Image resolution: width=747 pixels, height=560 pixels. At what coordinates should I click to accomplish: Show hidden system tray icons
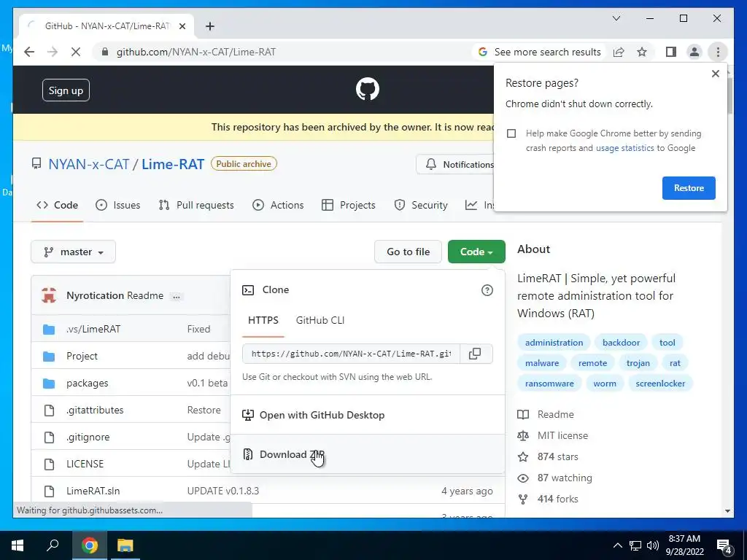[617, 545]
